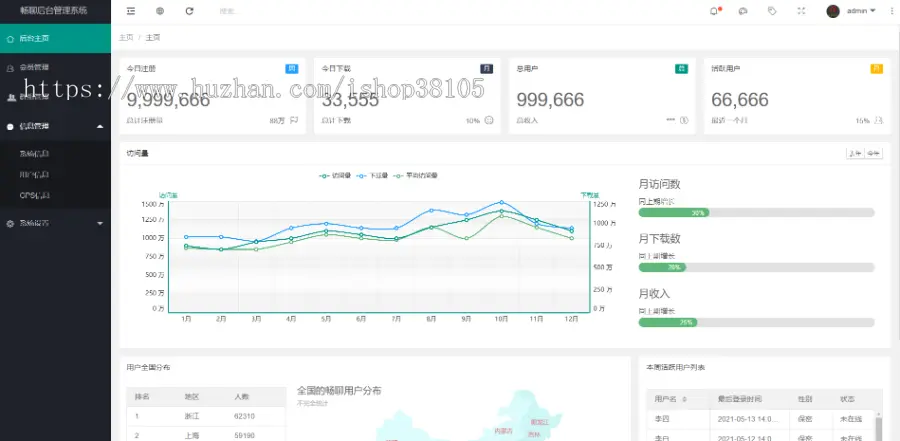Click the home icon beside 后台主页
Image resolution: width=900 pixels, height=441 pixels.
[x=10, y=38]
